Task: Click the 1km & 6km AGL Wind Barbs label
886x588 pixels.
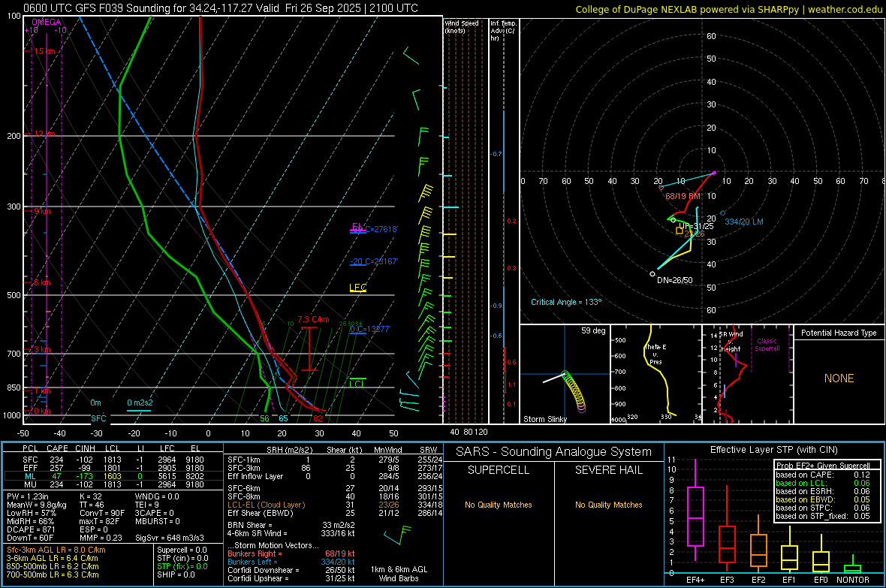Action: pos(399,574)
